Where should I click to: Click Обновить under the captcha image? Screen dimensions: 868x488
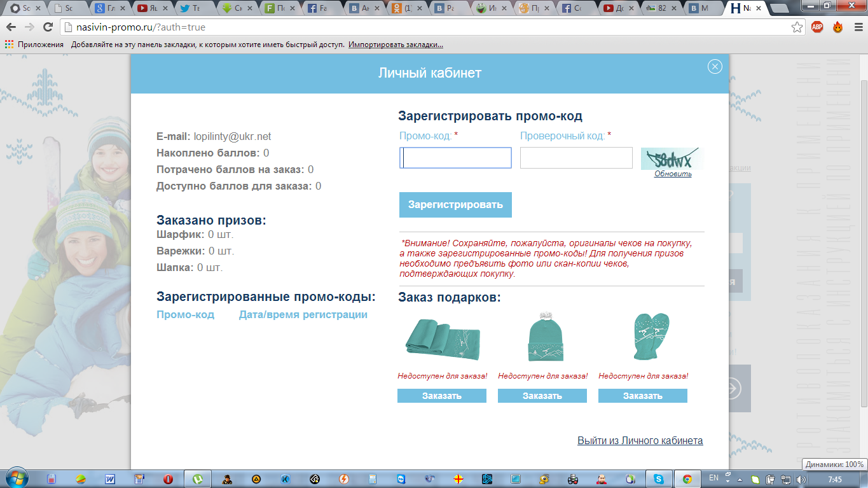pos(673,174)
